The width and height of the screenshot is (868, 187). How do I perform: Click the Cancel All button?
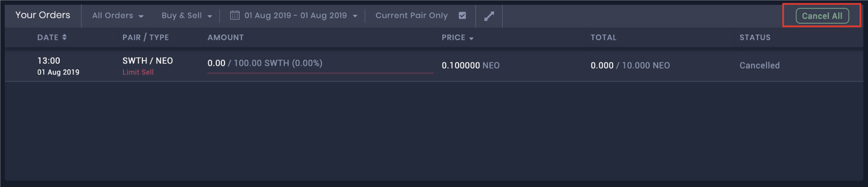tap(822, 16)
